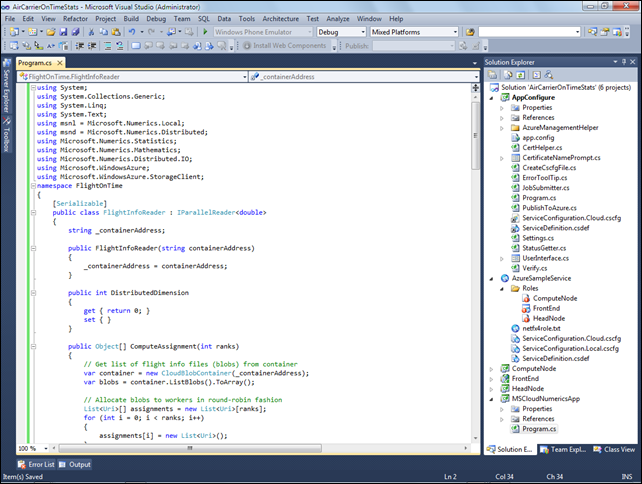Image resolution: width=642 pixels, height=484 pixels.
Task: Select the FrontEnd role under Roles
Action: pos(546,308)
